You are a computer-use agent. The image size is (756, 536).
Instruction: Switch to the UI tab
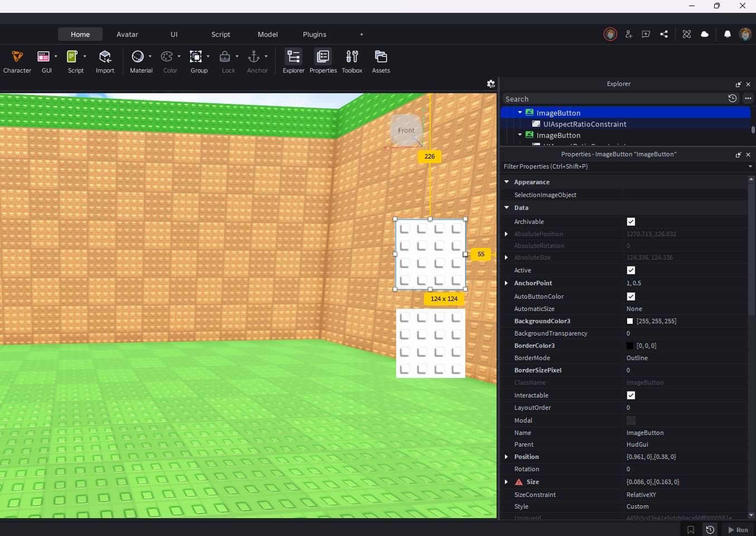point(174,34)
